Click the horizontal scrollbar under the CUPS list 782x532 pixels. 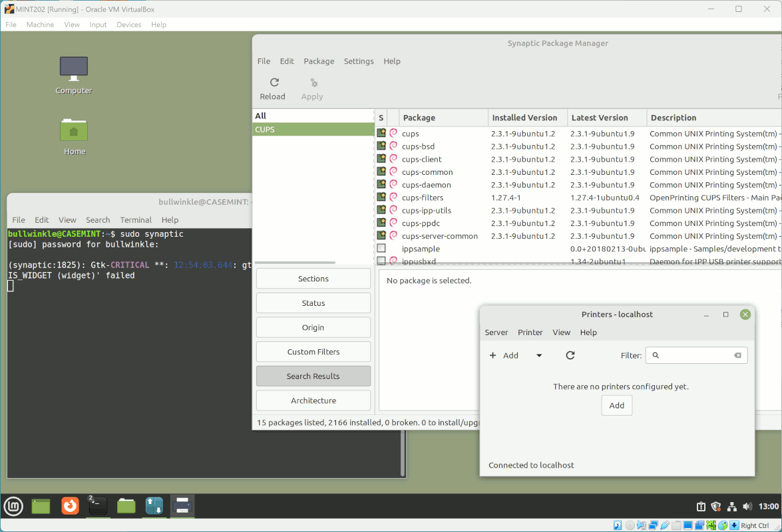click(x=295, y=263)
